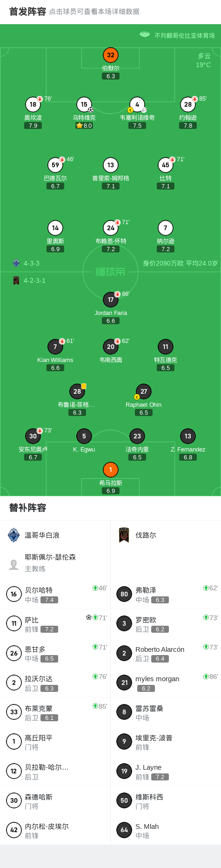
Task: Open substitute 19 J. Layne entry
Action: tap(166, 771)
